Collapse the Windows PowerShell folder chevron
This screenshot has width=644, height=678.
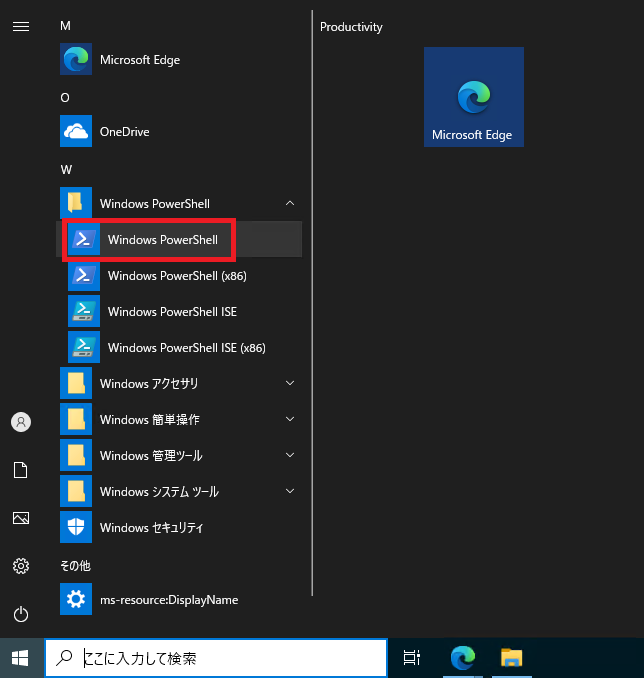pos(290,203)
